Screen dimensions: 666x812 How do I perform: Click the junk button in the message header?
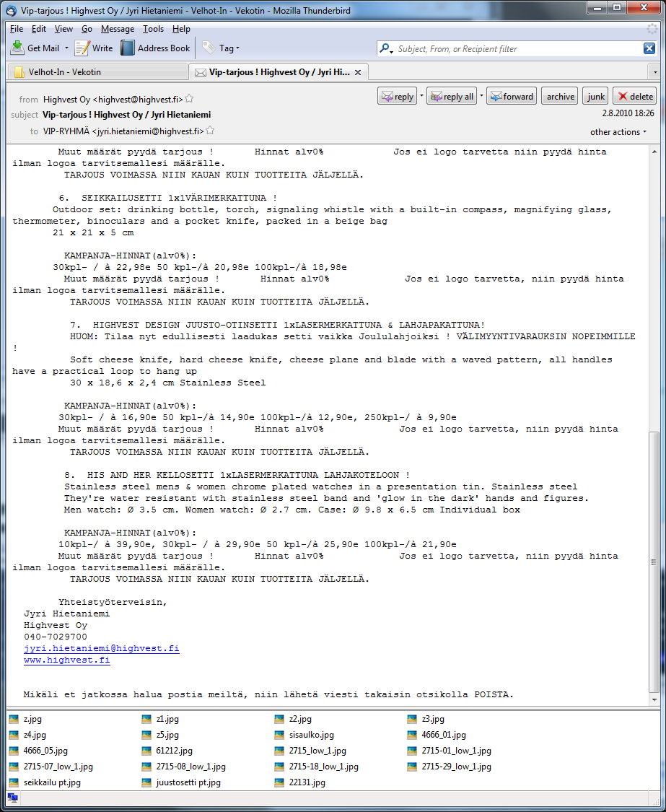coord(596,97)
